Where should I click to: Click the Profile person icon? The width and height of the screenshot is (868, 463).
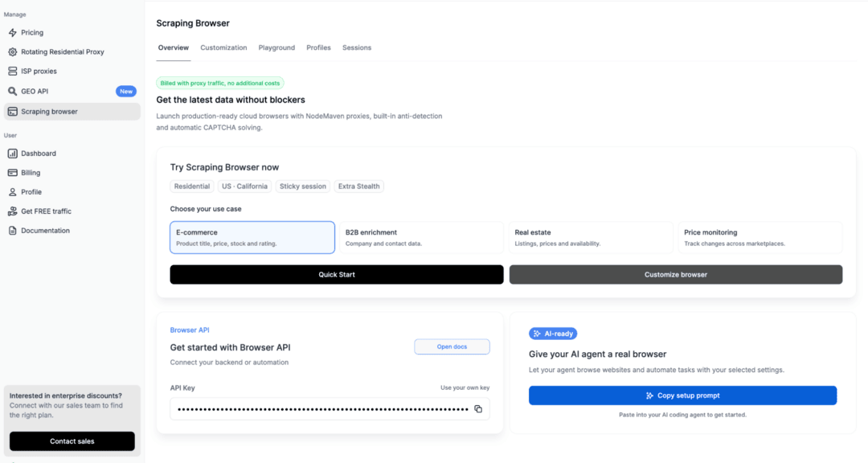click(x=12, y=192)
